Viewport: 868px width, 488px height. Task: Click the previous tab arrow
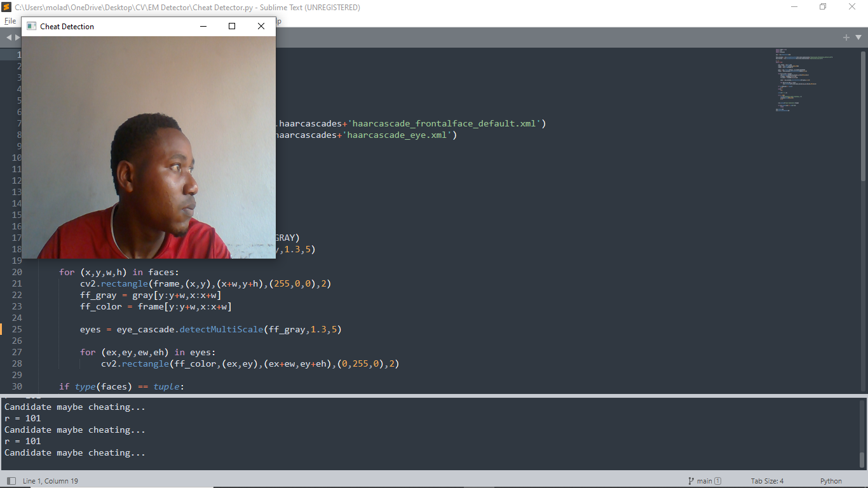point(9,37)
